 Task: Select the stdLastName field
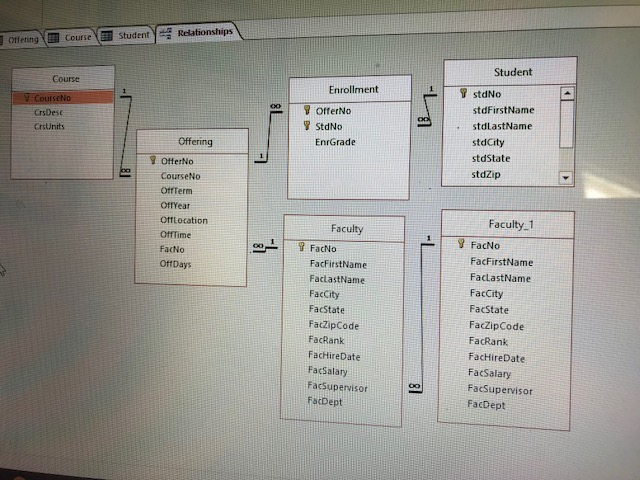[502, 126]
